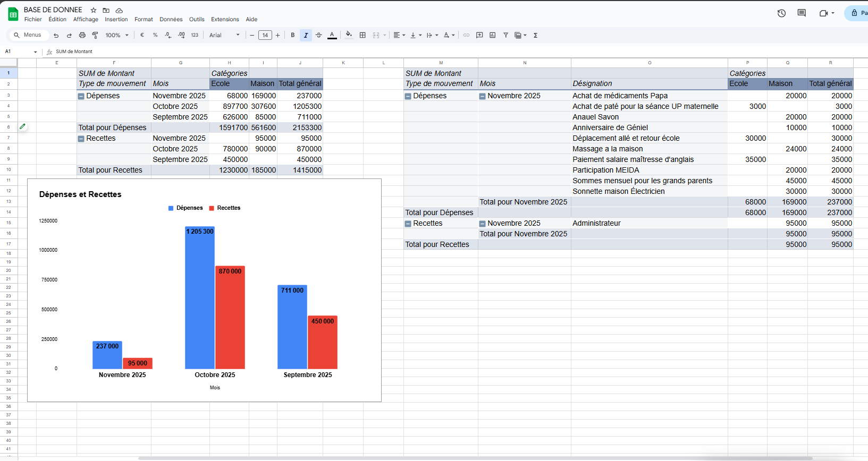Open the Données menu
This screenshot has width=868, height=461.
click(x=171, y=19)
